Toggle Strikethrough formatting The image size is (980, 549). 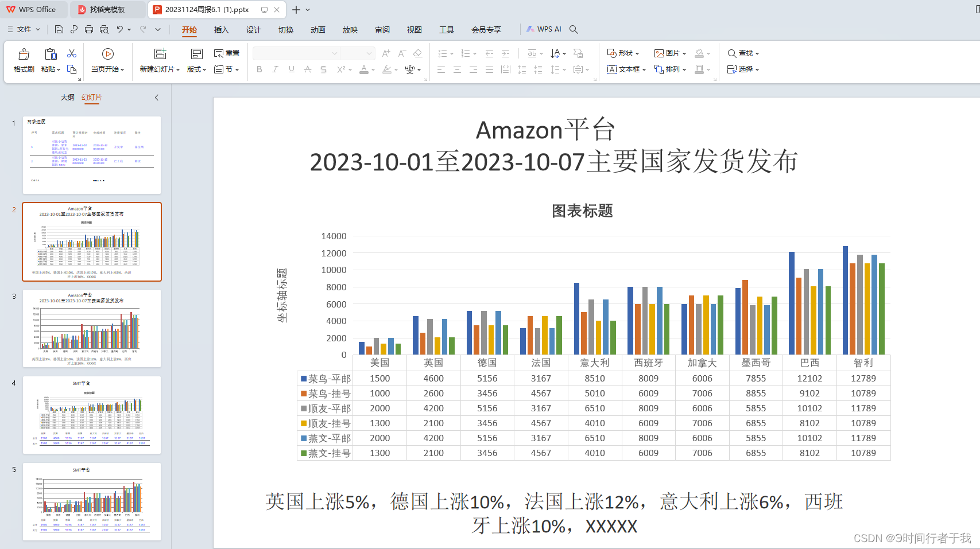pos(308,69)
